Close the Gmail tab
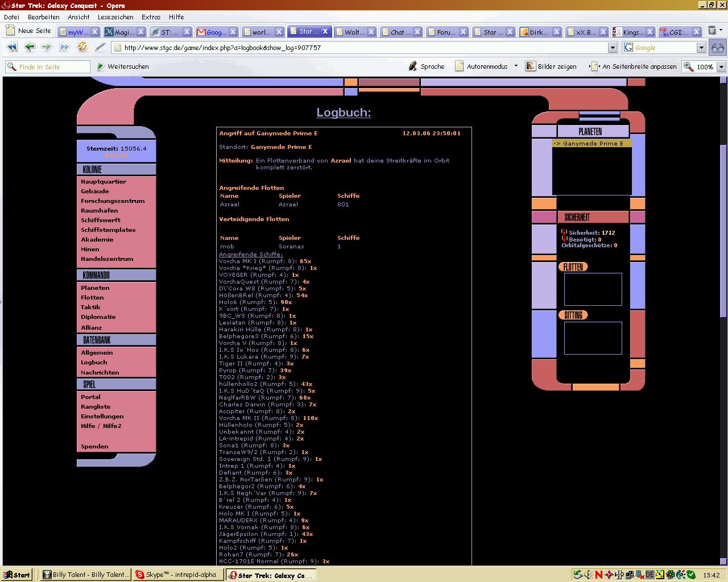The height and width of the screenshot is (582, 728). pos(232,32)
